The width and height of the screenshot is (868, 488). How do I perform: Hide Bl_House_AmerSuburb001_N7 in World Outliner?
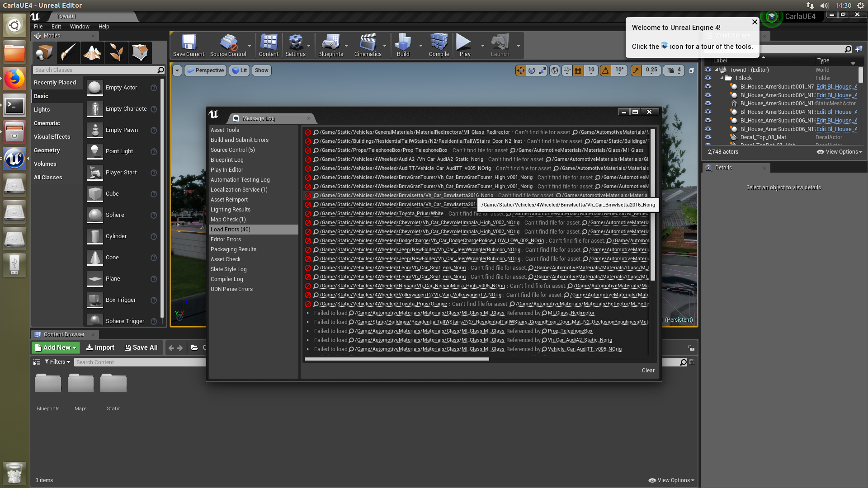tap(708, 86)
